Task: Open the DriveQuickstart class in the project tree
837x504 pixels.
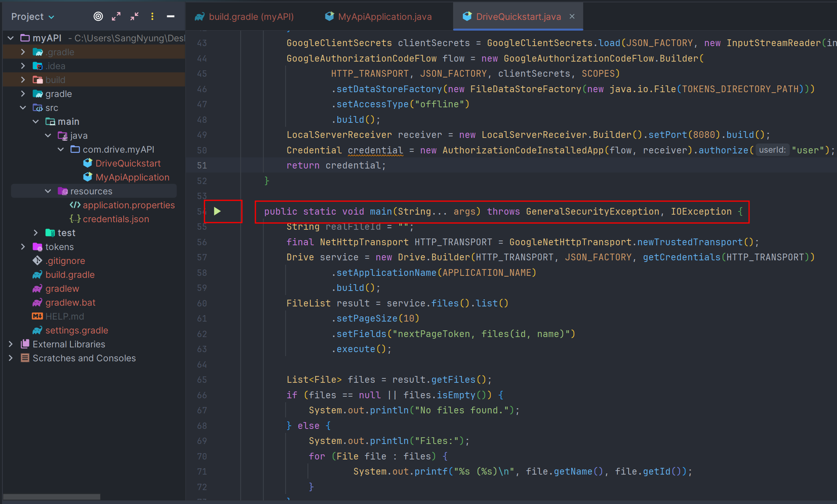Action: click(x=128, y=163)
